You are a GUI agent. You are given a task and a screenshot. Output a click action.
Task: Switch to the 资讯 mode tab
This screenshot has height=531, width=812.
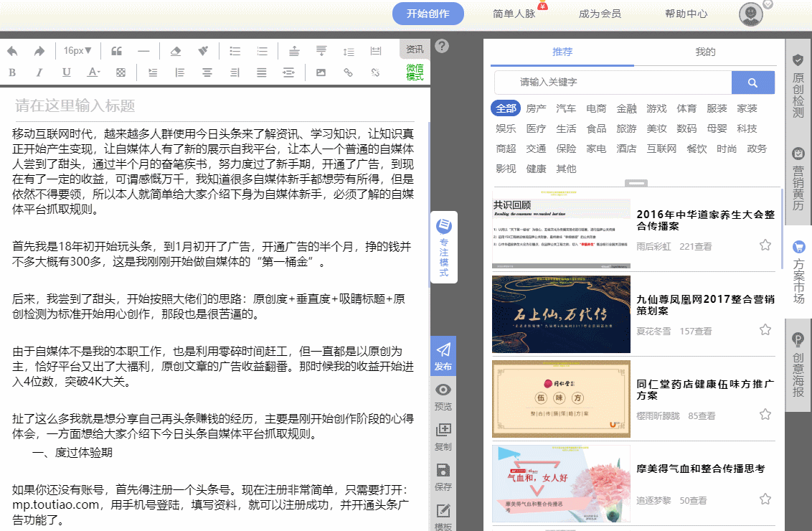tap(415, 50)
